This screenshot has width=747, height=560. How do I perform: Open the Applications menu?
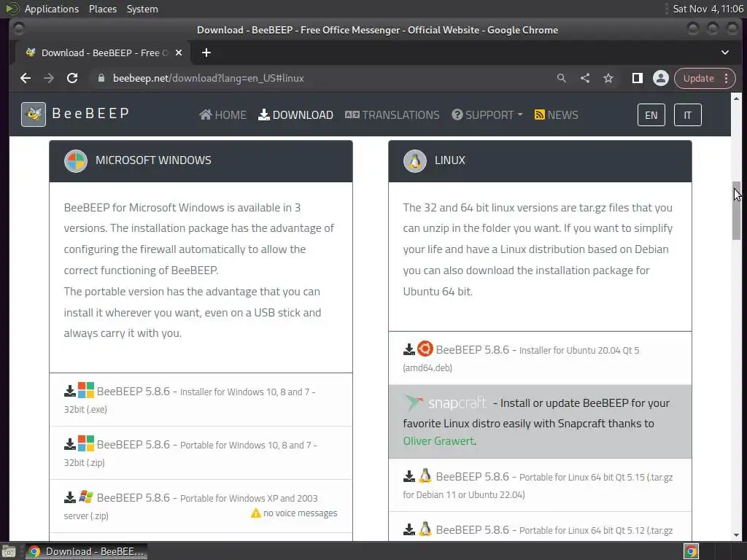(52, 9)
